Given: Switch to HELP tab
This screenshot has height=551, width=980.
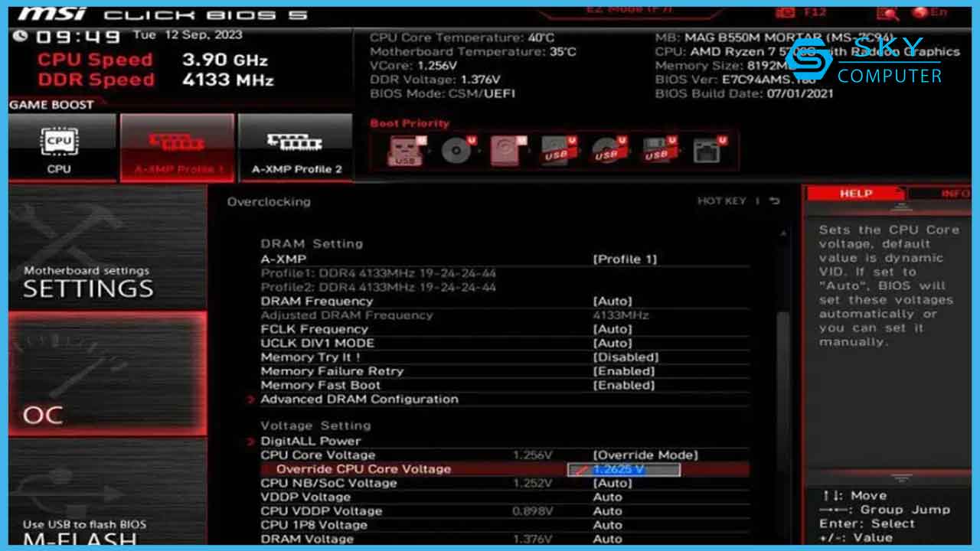Looking at the screenshot, I should [x=856, y=194].
